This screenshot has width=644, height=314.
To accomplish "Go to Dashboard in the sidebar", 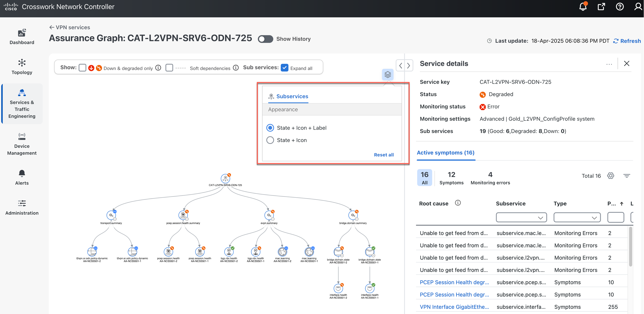I will coord(22,37).
